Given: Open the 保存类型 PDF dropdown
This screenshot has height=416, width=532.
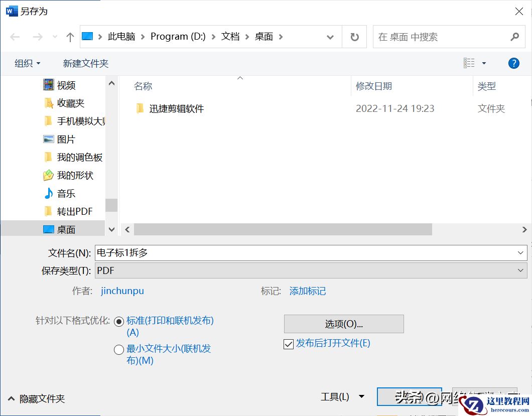Looking at the screenshot, I should [520, 270].
